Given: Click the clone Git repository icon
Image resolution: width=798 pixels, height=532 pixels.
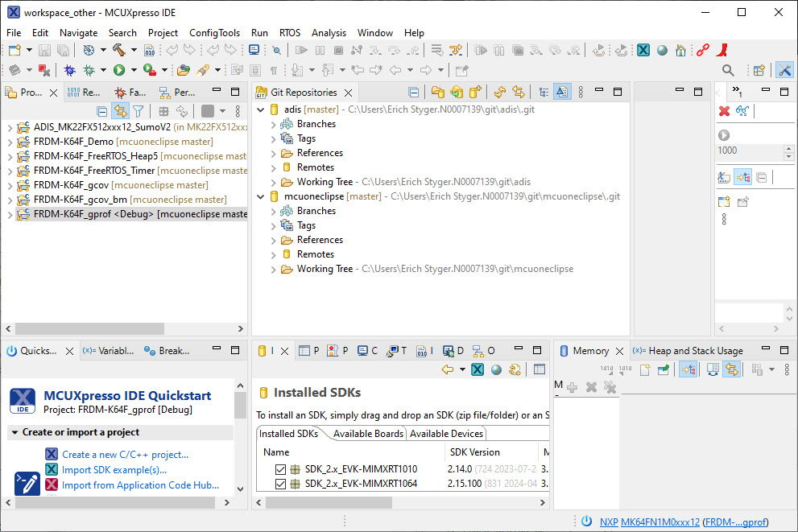Looking at the screenshot, I should (457, 93).
